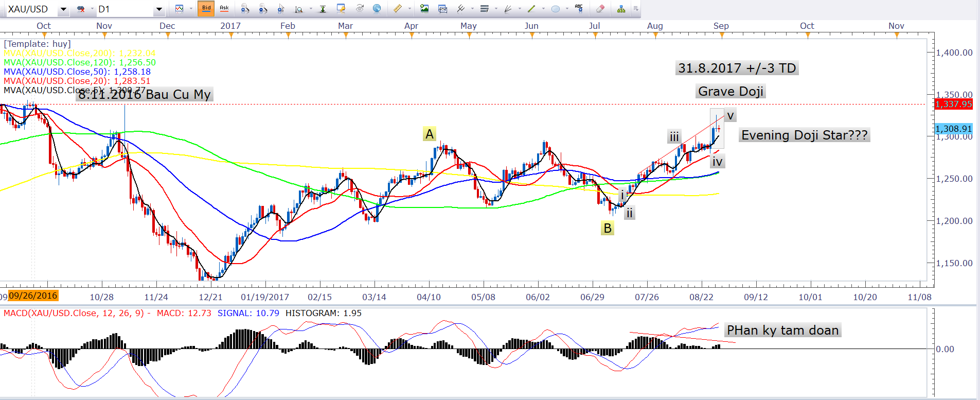Image resolution: width=980 pixels, height=400 pixels.
Task: Click the red 1,337.95 price level marker
Action: [953, 104]
